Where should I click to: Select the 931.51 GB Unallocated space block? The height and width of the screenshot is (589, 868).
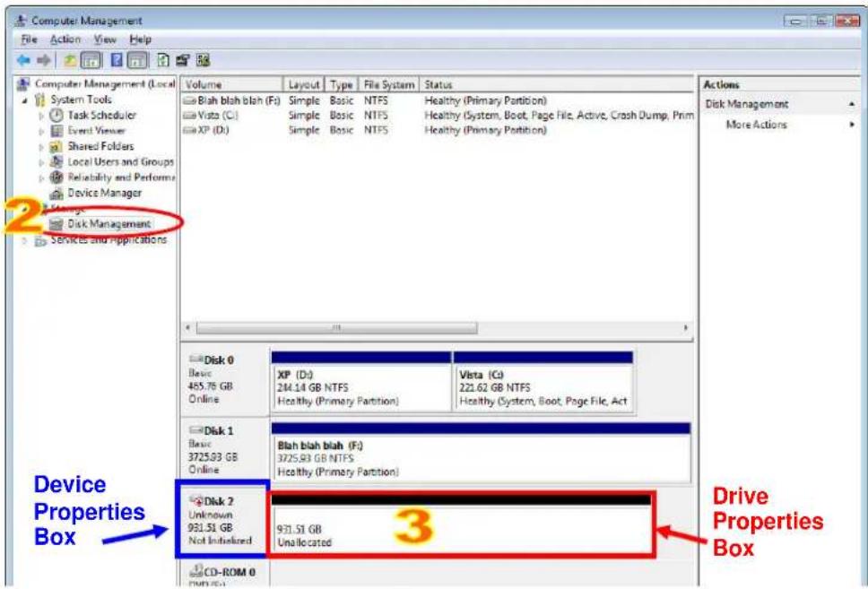461,524
